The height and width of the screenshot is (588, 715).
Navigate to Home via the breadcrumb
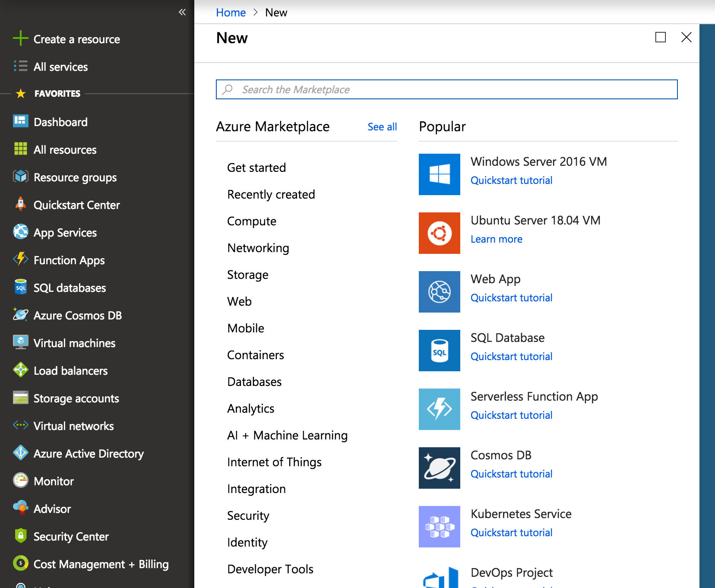pyautogui.click(x=231, y=13)
